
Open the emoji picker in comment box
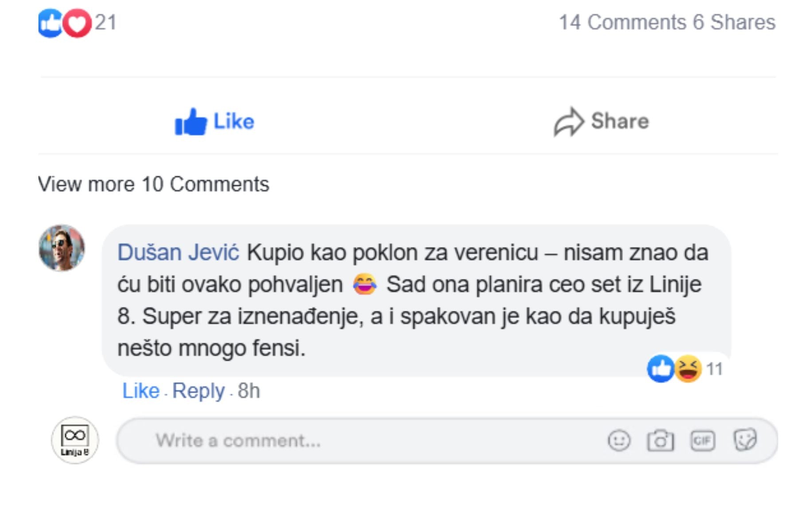click(x=619, y=441)
